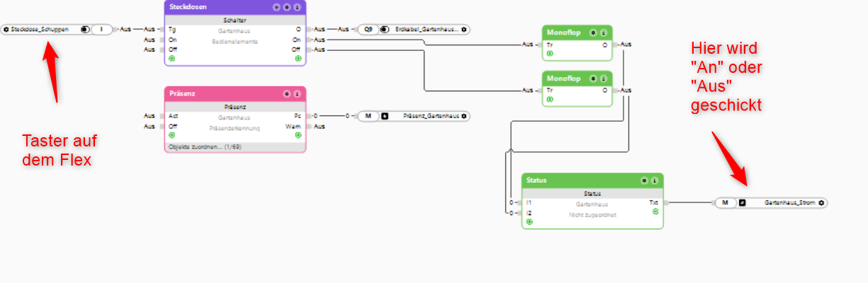868x283 pixels.
Task: Expand inputs with Steckdosen left green plus
Action: (x=171, y=59)
